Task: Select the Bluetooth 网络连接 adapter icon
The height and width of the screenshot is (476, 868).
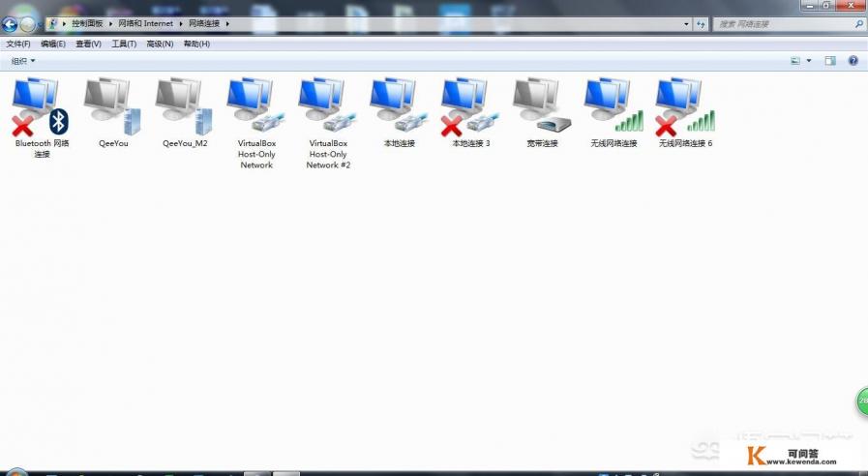Action: pyautogui.click(x=41, y=108)
